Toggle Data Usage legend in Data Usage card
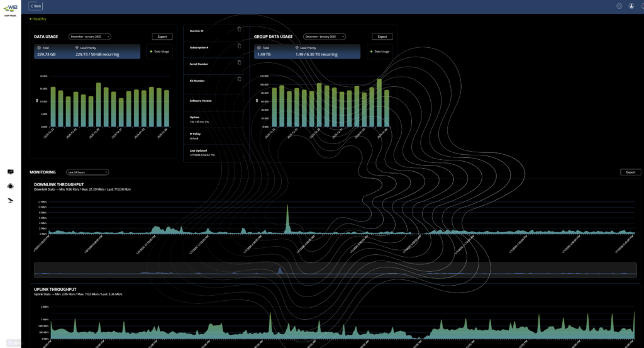The image size is (644, 348). click(x=160, y=52)
